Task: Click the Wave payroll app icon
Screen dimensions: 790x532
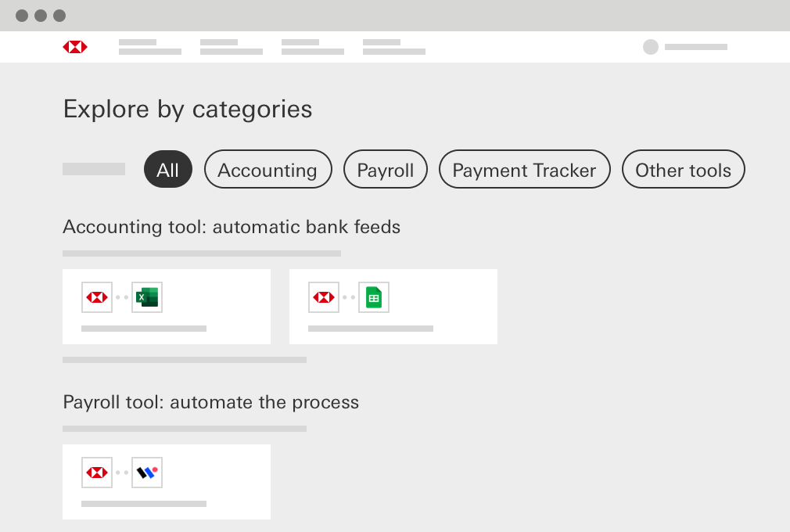Action: (x=147, y=473)
